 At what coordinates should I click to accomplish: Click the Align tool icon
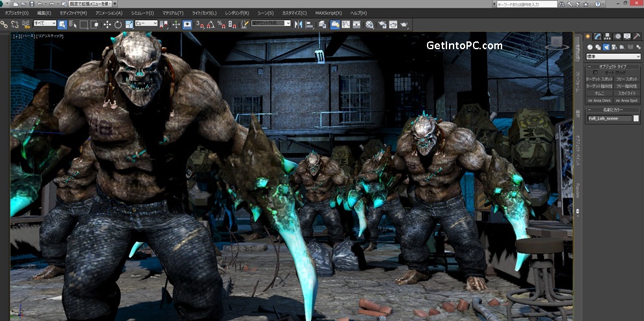pyautogui.click(x=310, y=25)
